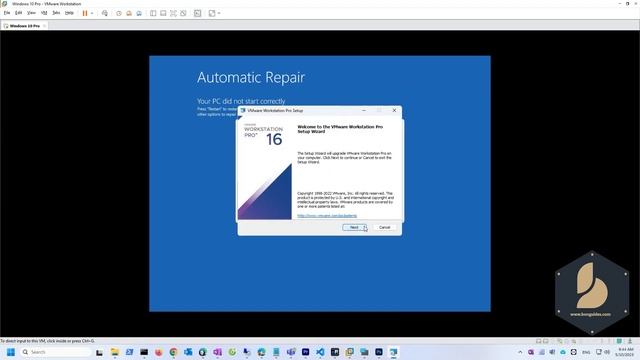
Task: Open the taskbar clock and date
Action: tap(624, 352)
